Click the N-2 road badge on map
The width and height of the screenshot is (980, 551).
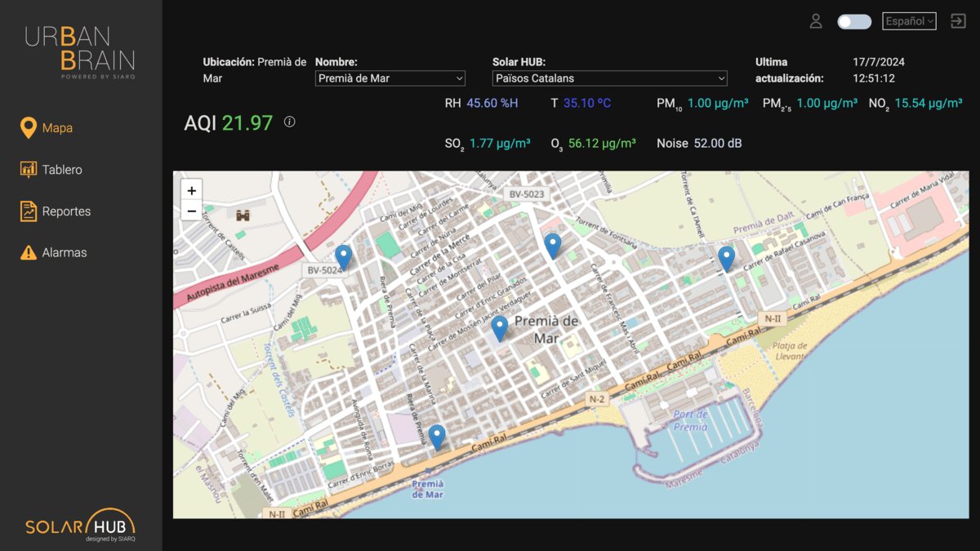coord(597,399)
